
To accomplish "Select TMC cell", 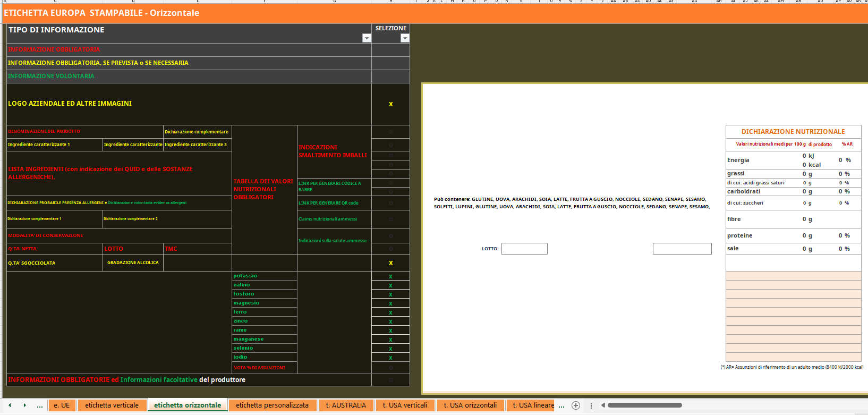I will pos(198,249).
